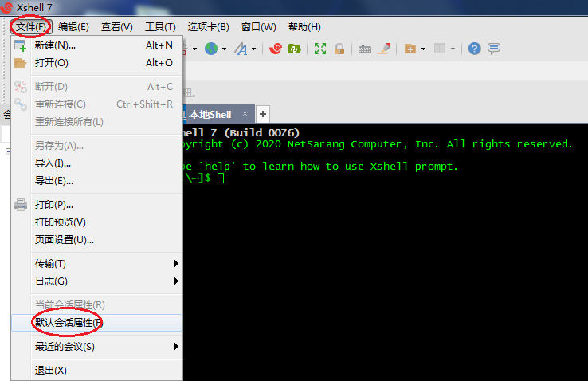
Task: Open the layout icon dropdown arrow
Action: point(453,49)
